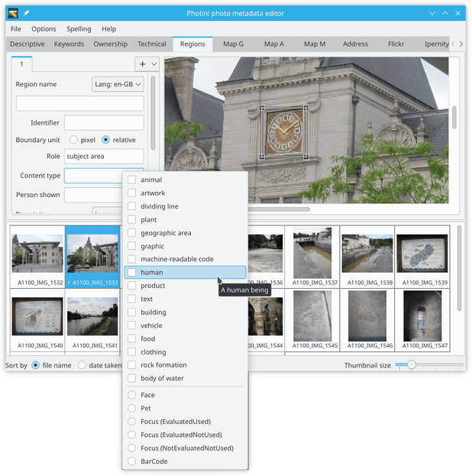Check the food content type
Screen dimensions: 472x476
coord(131,338)
